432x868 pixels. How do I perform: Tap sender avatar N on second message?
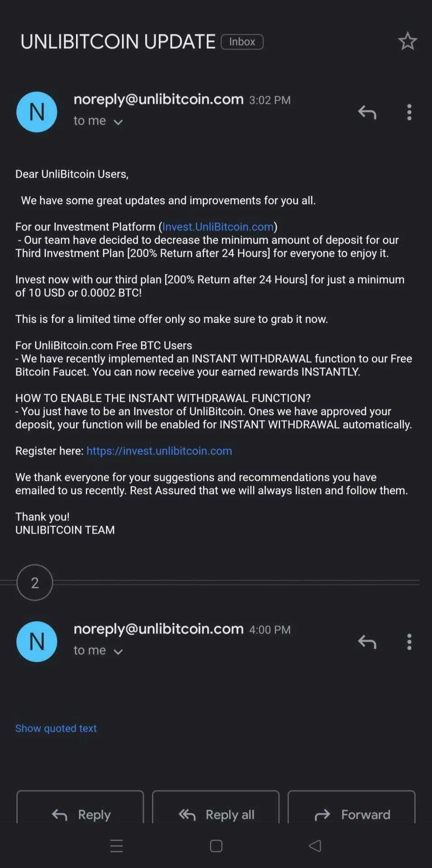(37, 642)
